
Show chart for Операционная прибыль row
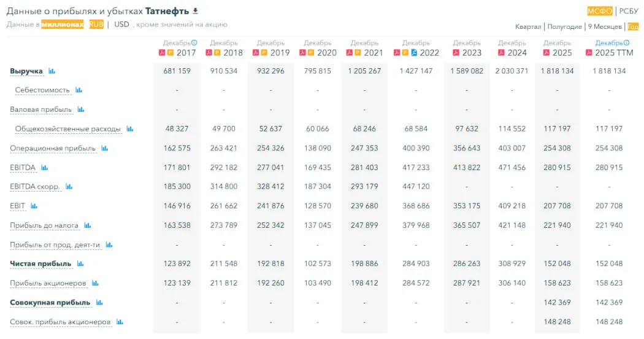(105, 148)
